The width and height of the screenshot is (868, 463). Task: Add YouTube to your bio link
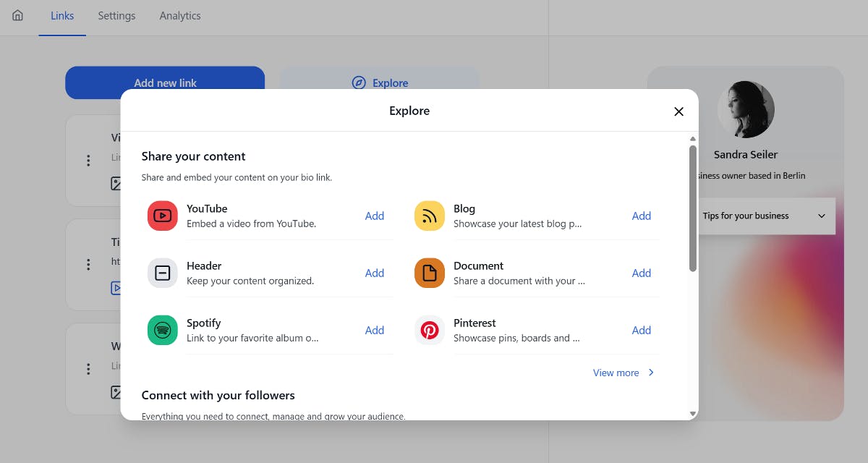click(374, 216)
